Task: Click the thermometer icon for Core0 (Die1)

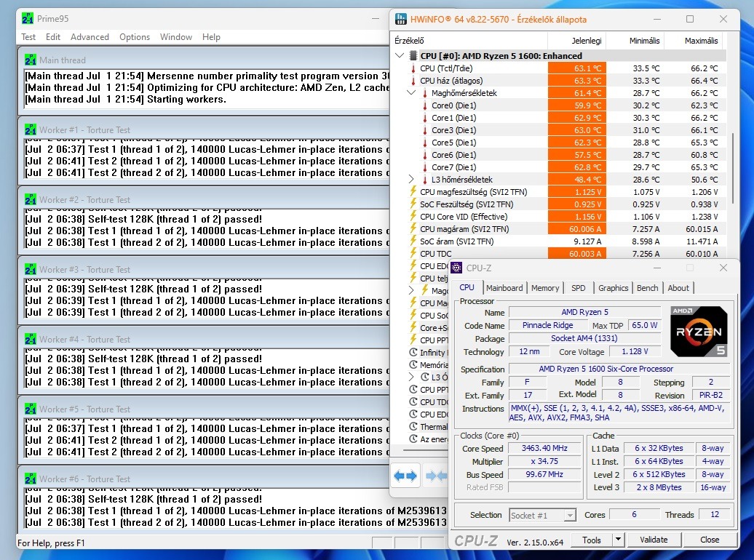Action: tap(424, 105)
